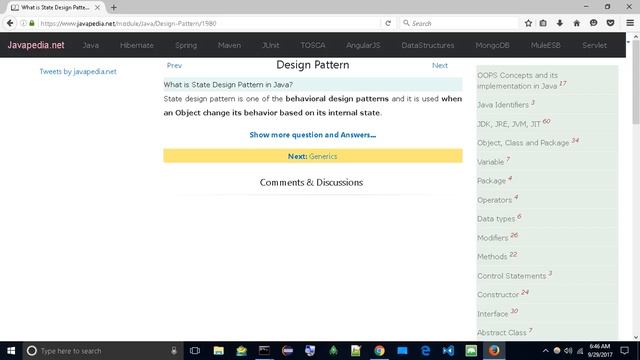Open the MuleESB navbar item

546,45
